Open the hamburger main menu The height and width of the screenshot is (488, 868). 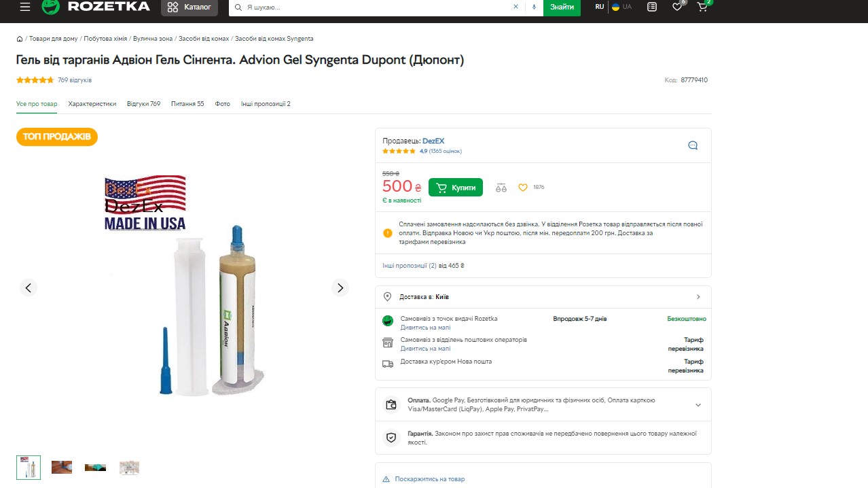(x=25, y=7)
